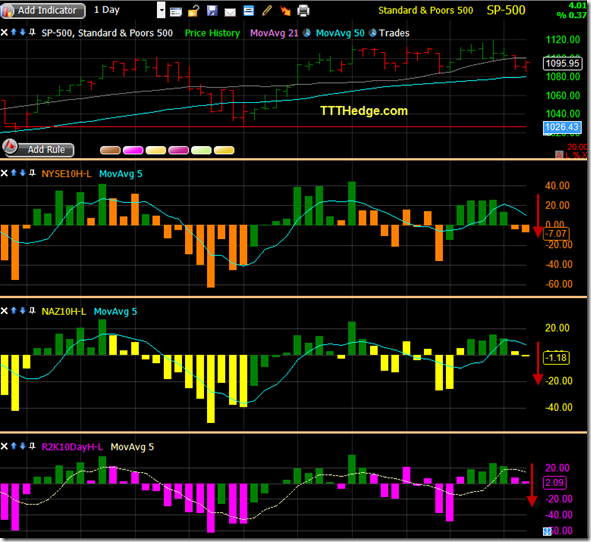Save the chart with floppy disk icon
This screenshot has height=542, width=591.
click(212, 11)
